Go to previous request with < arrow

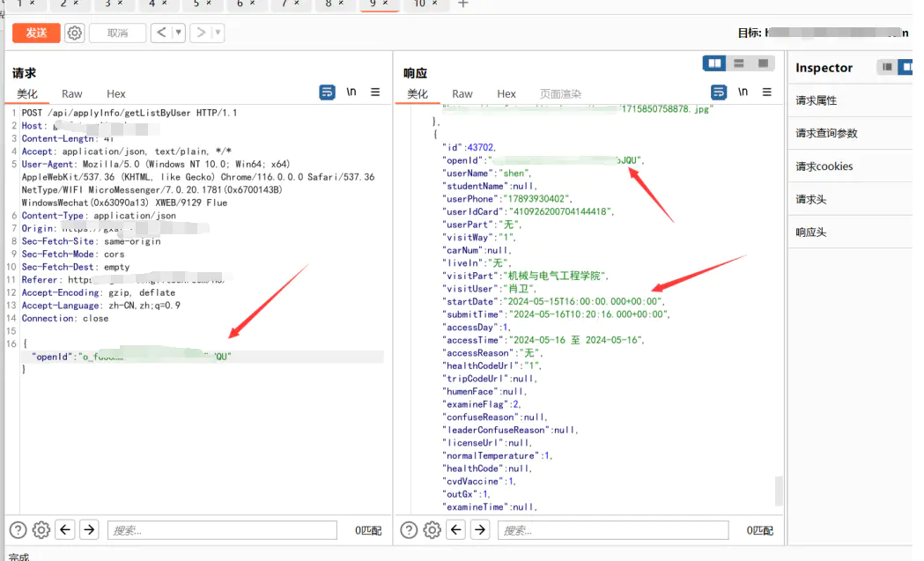tap(161, 33)
